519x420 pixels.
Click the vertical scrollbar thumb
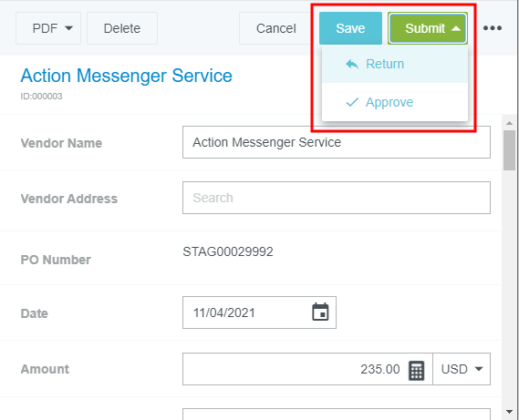(x=510, y=150)
